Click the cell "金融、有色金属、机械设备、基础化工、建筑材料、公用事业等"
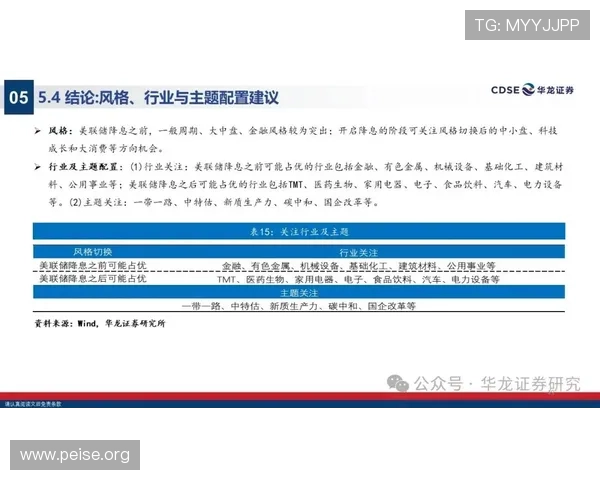 (359, 266)
